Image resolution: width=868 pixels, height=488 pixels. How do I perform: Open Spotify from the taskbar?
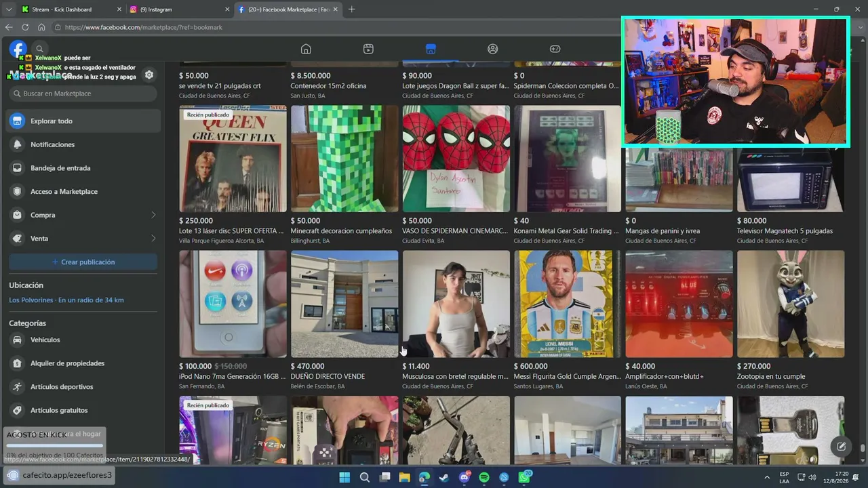pos(484,477)
